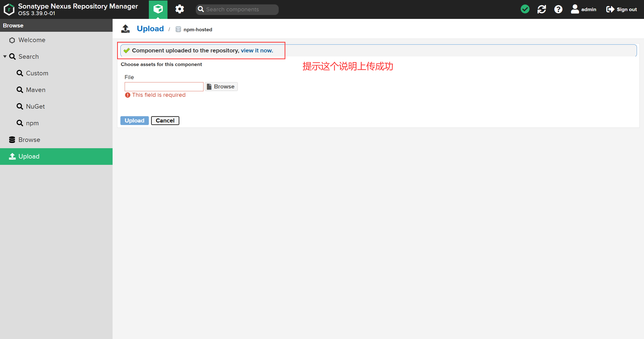The image size is (644, 339).
Task: Open server administration gear icon
Action: 180,9
